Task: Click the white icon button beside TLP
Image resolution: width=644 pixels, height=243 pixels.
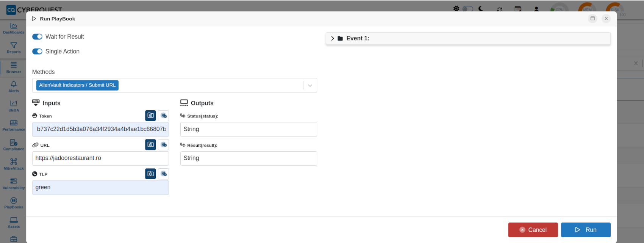Action: [163, 174]
